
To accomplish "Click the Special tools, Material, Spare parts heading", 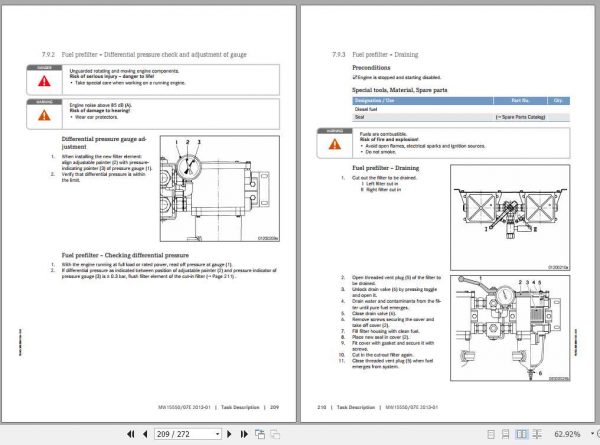I will click(399, 90).
